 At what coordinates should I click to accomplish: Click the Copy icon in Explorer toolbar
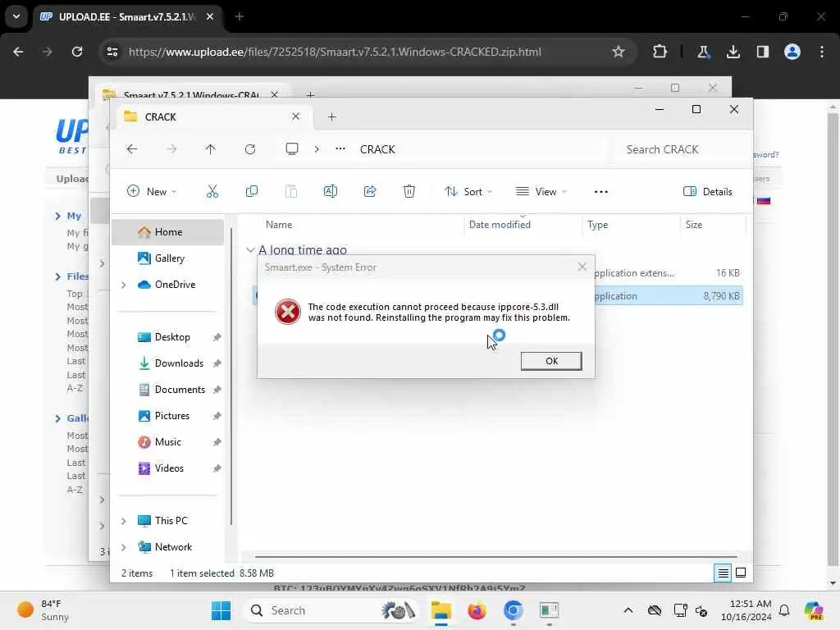[251, 191]
